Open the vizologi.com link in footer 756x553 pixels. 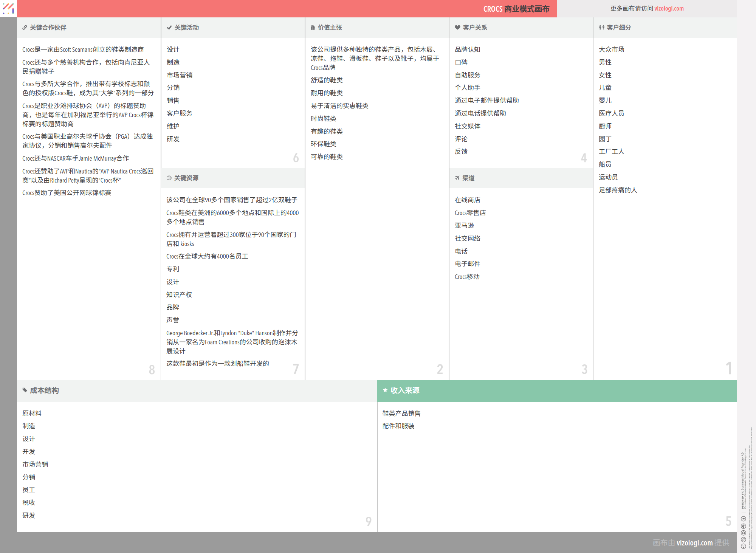(694, 543)
